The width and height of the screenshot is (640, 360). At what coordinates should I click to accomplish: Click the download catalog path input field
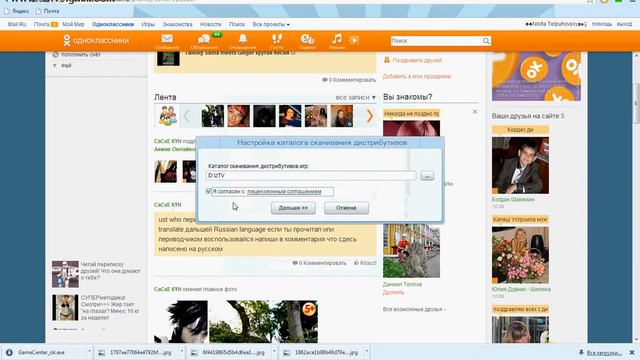[311, 176]
